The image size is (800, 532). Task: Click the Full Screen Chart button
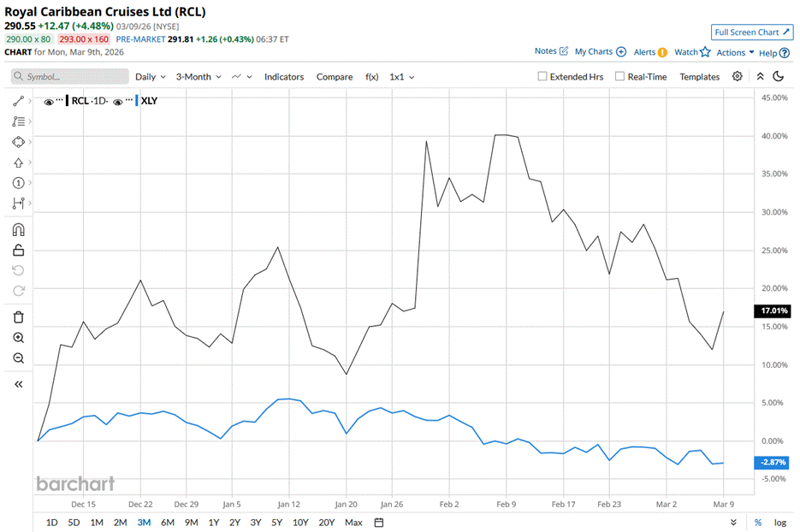click(x=751, y=33)
